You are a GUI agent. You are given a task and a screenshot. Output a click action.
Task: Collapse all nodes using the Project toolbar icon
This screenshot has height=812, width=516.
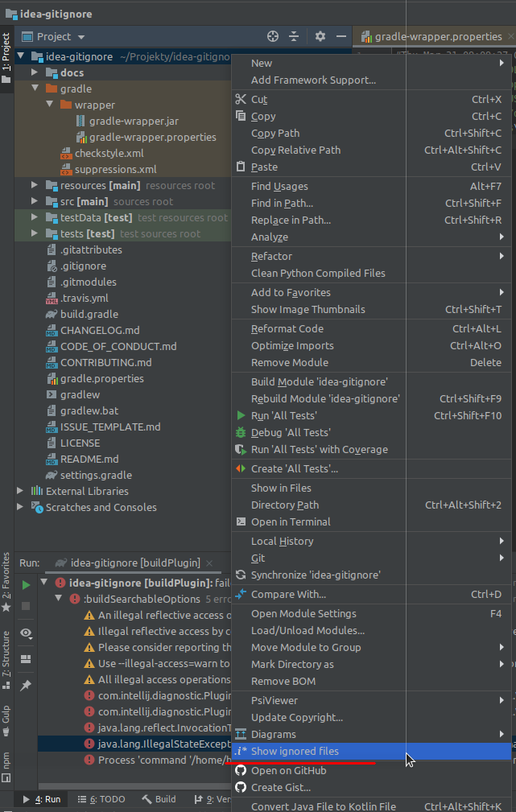click(x=294, y=36)
